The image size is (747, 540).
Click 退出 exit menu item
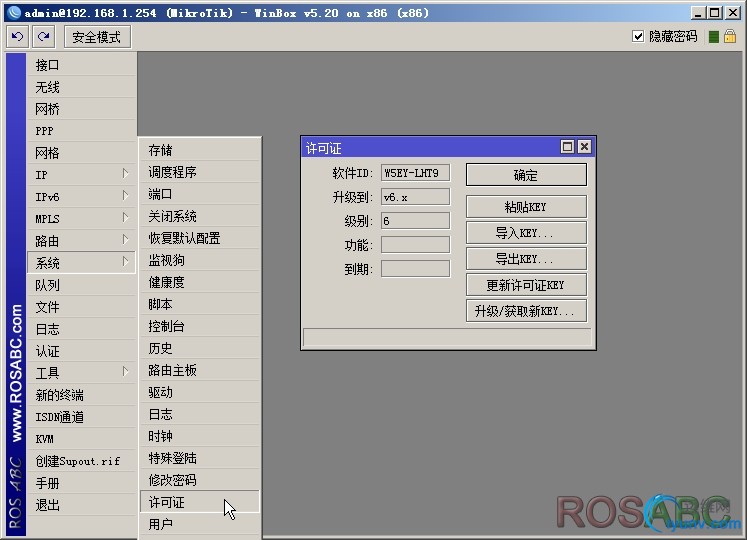click(x=81, y=505)
